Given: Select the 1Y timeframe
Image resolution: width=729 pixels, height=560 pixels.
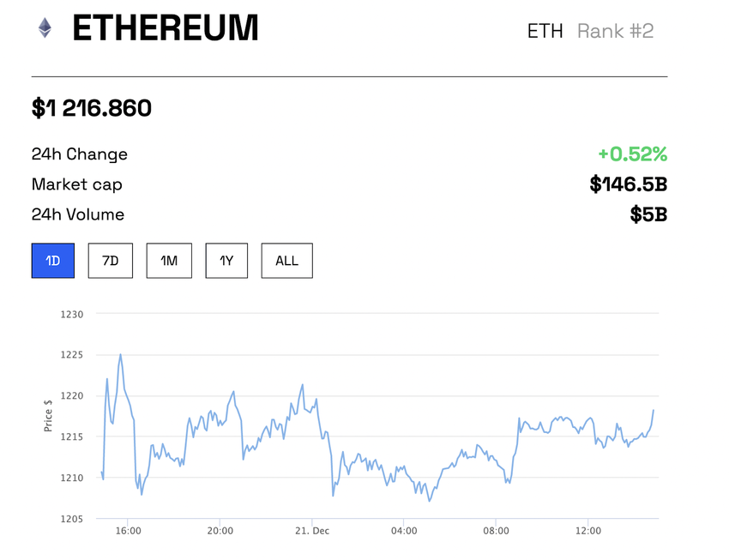Looking at the screenshot, I should pos(226,261).
